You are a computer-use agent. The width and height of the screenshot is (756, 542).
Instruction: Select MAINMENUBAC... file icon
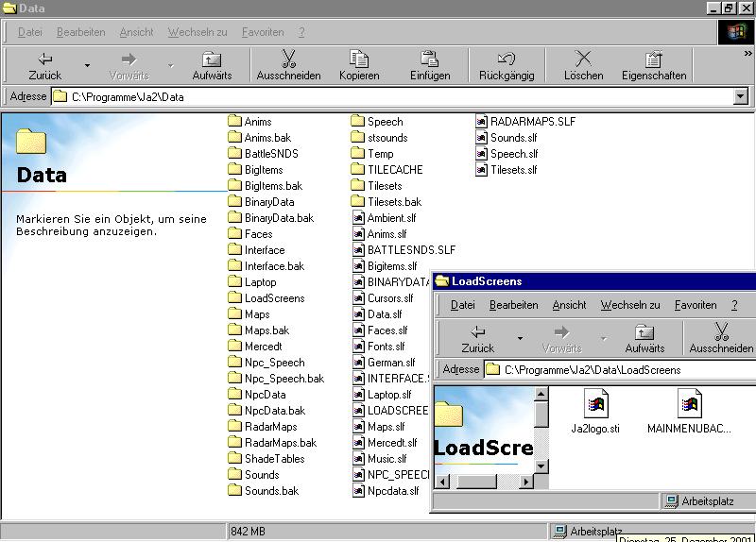click(x=690, y=404)
